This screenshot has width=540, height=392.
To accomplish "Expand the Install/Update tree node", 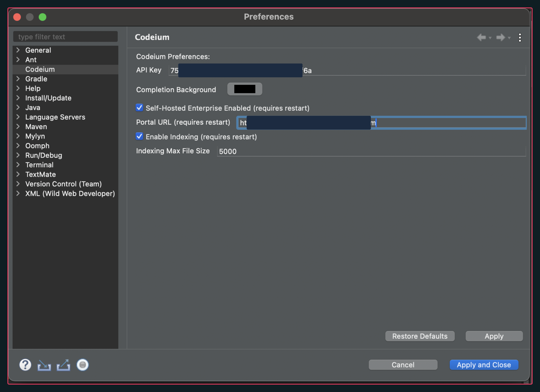I will click(18, 98).
